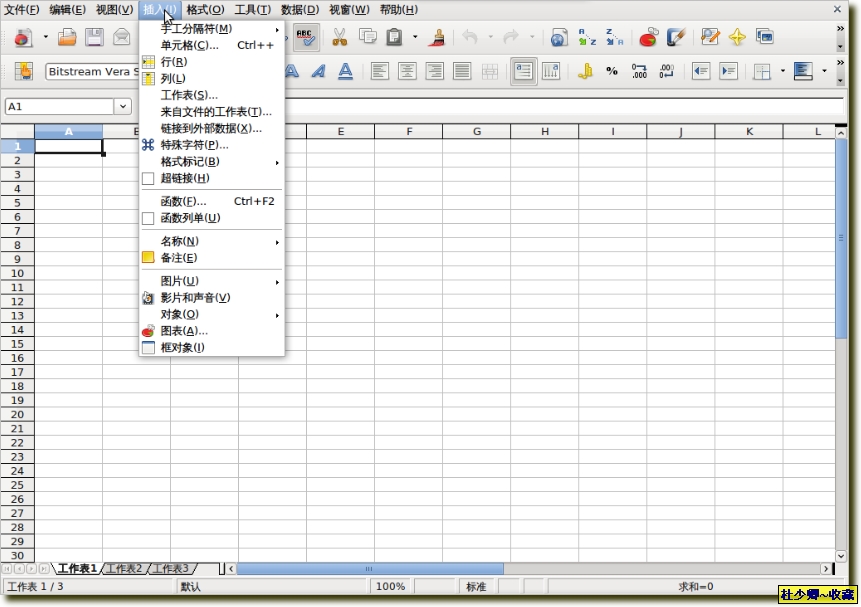Image resolution: width=861 pixels, height=607 pixels.
Task: Click the Spellcheck ABC icon
Action: tap(306, 38)
